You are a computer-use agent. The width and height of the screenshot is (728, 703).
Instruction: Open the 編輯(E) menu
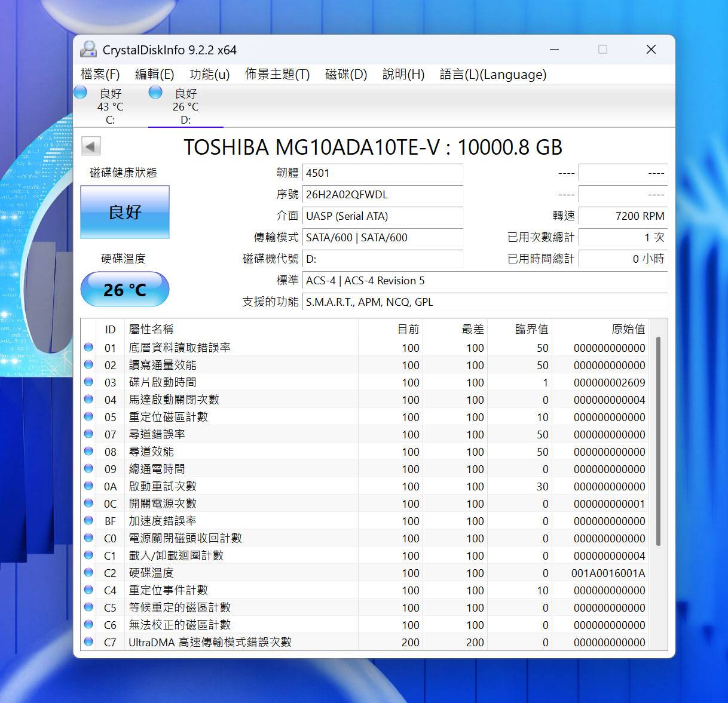click(x=154, y=74)
